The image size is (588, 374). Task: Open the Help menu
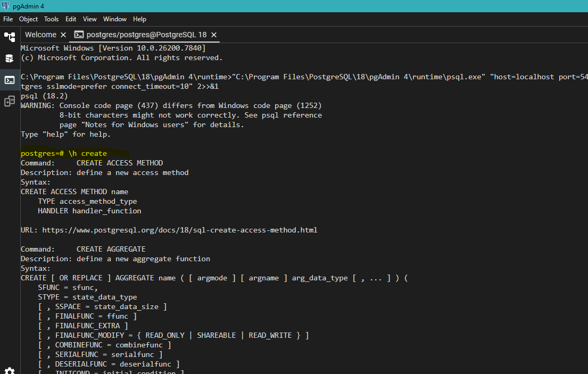click(139, 19)
